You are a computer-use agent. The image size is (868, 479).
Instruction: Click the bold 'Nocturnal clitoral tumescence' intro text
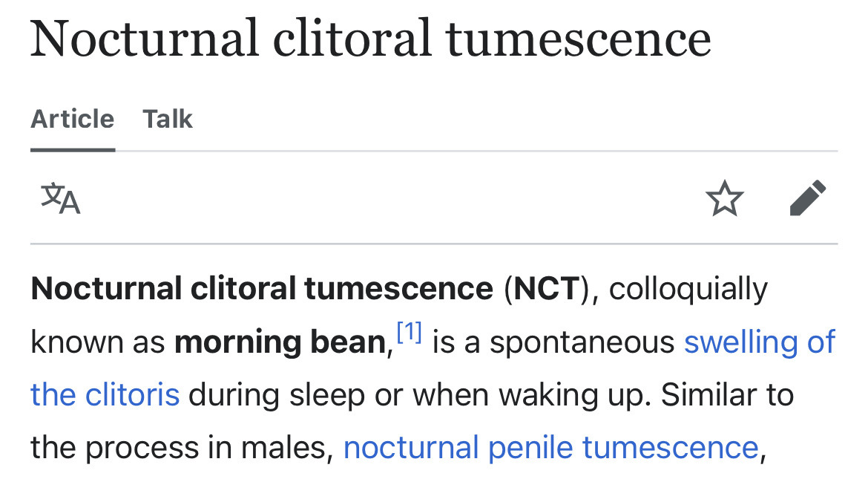(262, 288)
